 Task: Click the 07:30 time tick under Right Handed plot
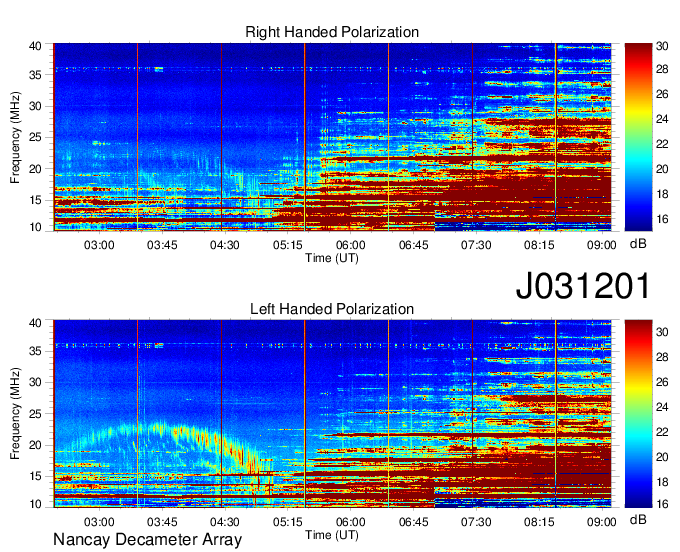coord(476,245)
